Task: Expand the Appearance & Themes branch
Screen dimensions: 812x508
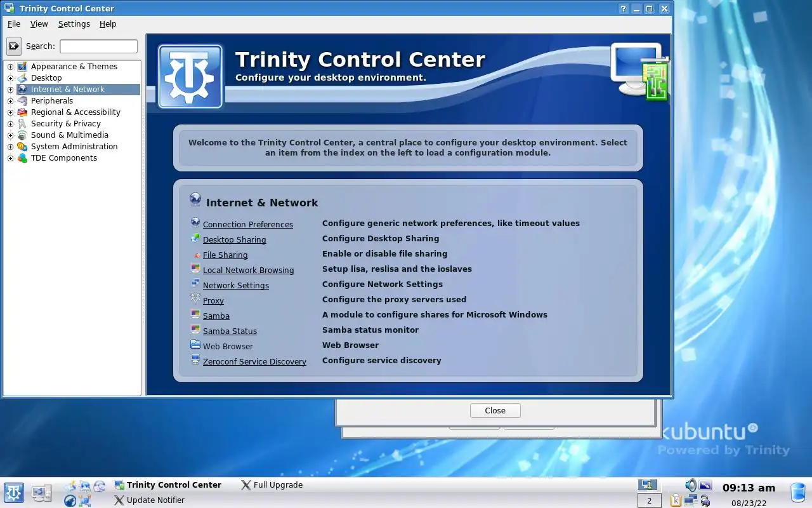Action: 10,67
